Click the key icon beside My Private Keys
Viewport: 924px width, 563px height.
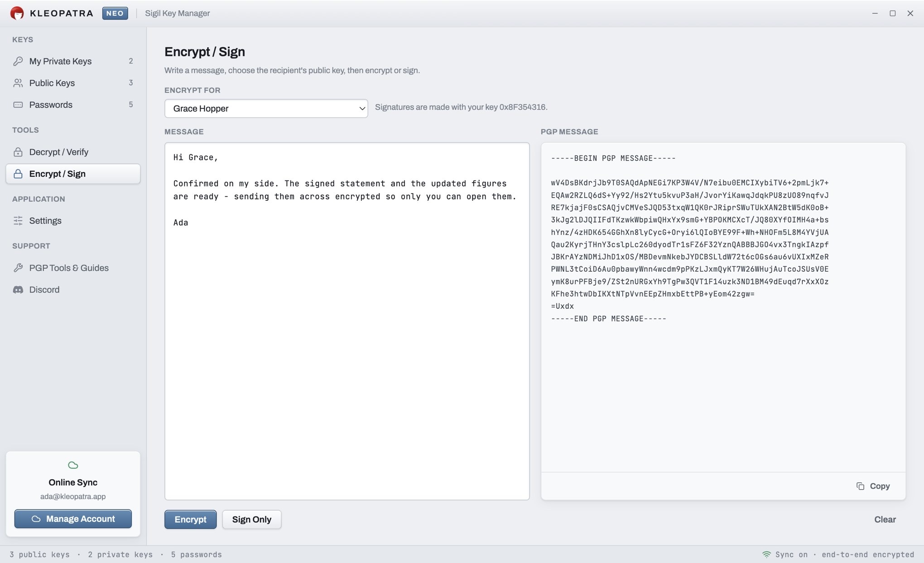18,61
